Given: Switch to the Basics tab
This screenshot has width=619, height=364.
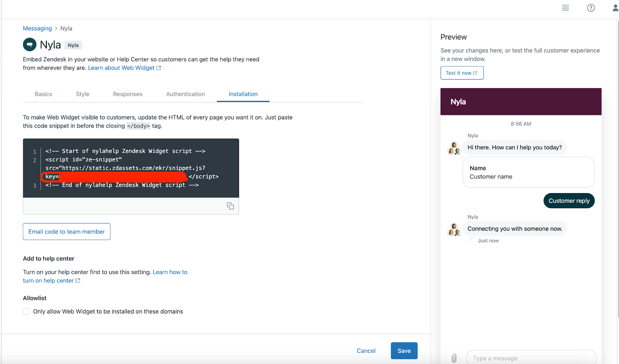Looking at the screenshot, I should tap(43, 94).
